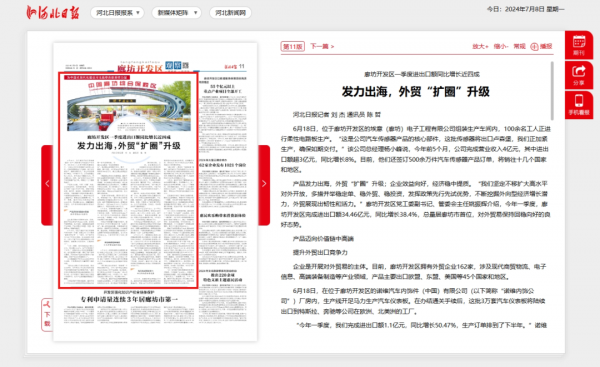Viewport: 600px width, 367px height.
Task: Select the 第11版 page label
Action: point(293,46)
